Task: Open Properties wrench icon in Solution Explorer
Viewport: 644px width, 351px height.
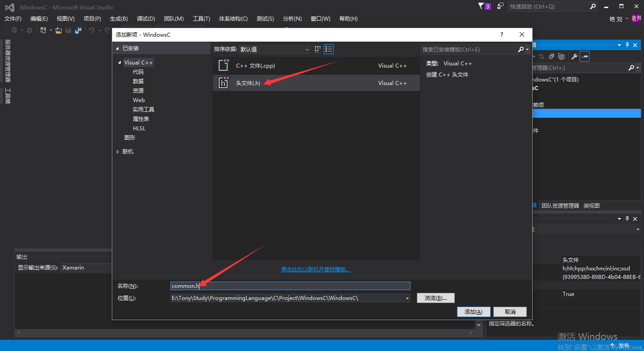Action: 575,56
